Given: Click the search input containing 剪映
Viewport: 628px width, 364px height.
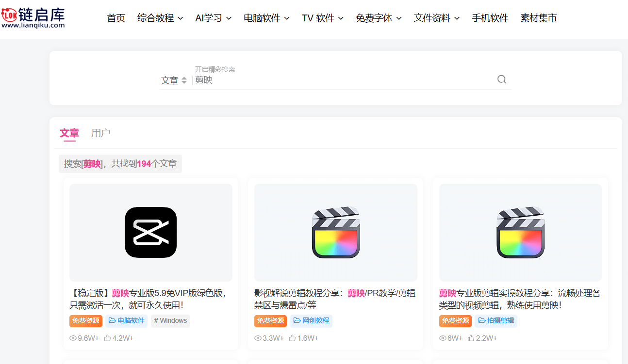Looking at the screenshot, I should 342,80.
